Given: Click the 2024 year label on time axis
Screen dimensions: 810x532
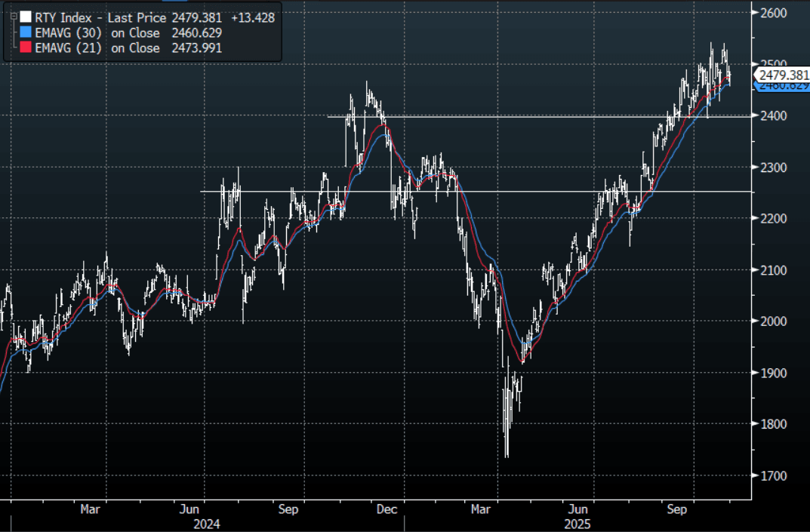Looking at the screenshot, I should pyautogui.click(x=207, y=523).
